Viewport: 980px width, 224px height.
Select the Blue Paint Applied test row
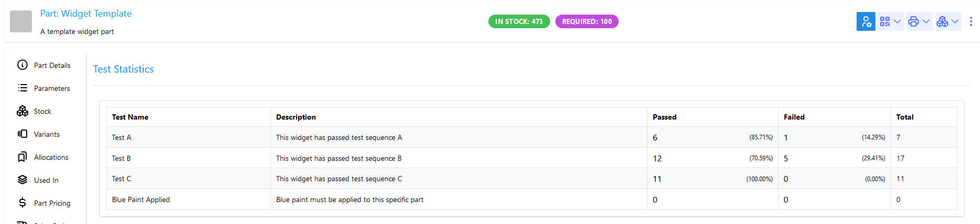[141, 199]
